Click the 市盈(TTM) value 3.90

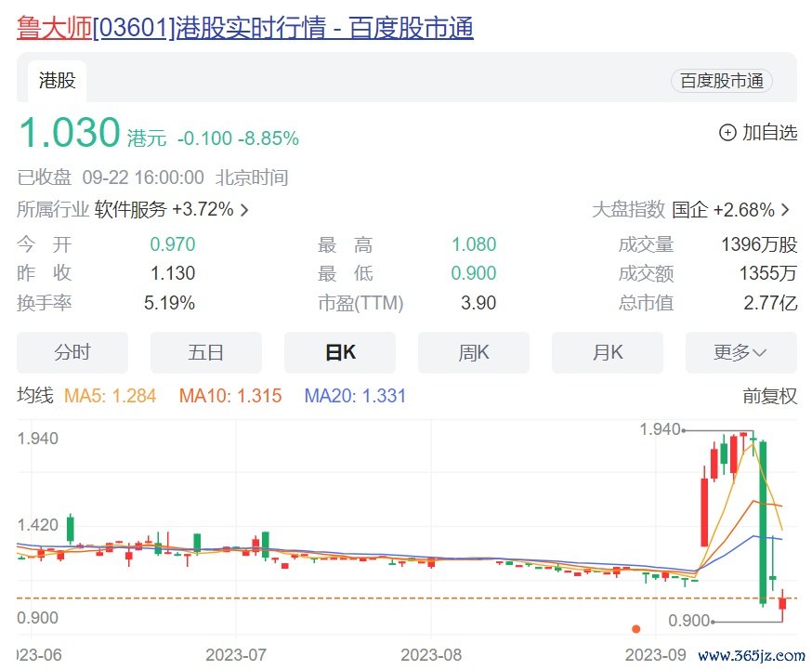pyautogui.click(x=478, y=303)
